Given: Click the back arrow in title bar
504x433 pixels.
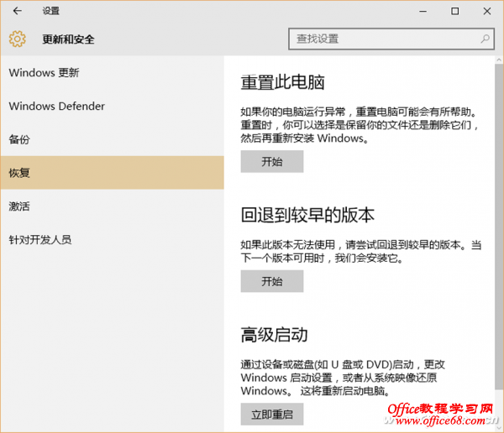Looking at the screenshot, I should tap(18, 12).
